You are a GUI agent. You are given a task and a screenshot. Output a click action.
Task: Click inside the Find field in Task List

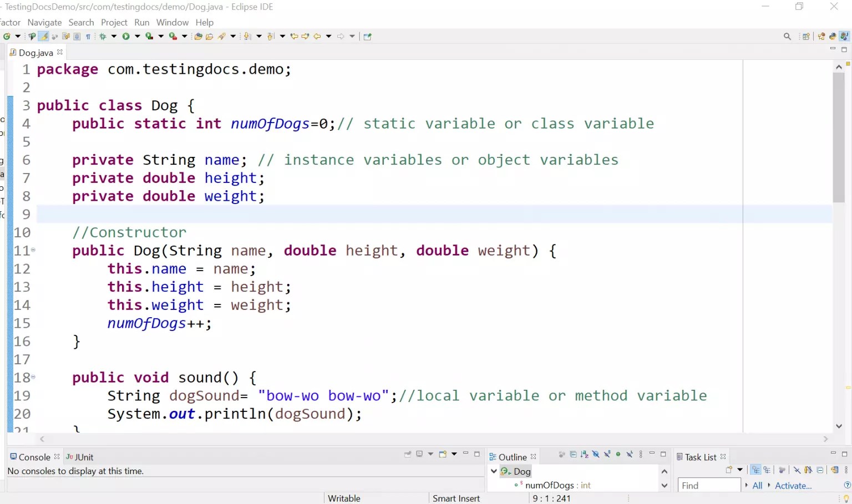coord(708,485)
